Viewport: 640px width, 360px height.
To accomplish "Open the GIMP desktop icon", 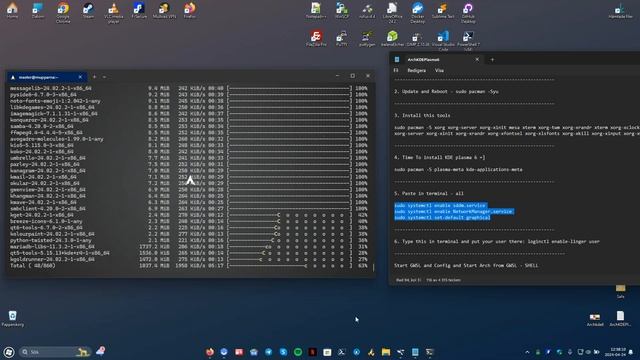I will pyautogui.click(x=418, y=38).
